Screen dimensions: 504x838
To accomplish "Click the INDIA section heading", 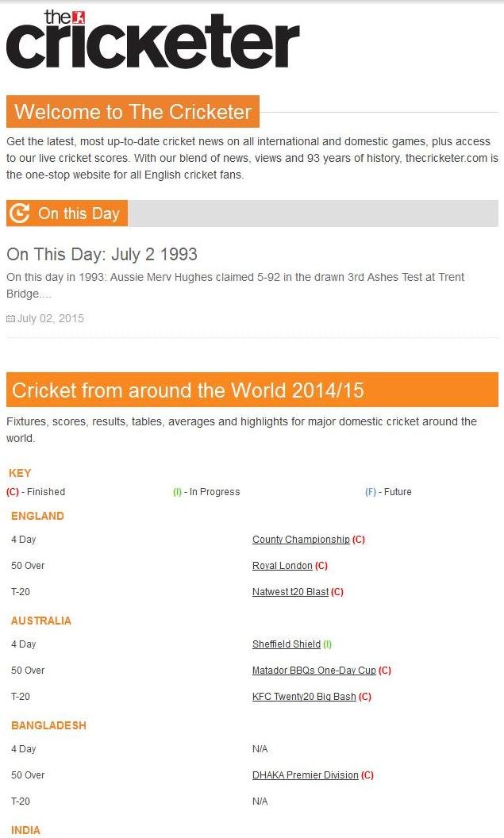I will [x=25, y=830].
